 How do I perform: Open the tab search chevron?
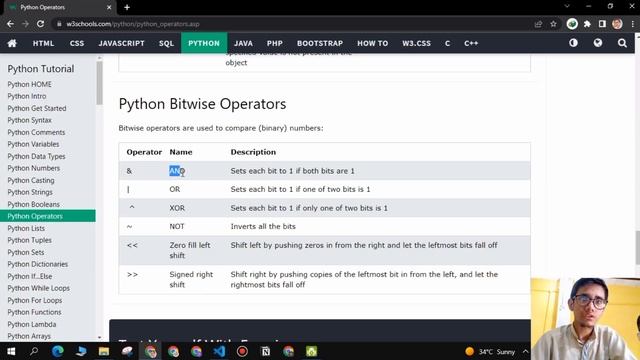point(567,7)
